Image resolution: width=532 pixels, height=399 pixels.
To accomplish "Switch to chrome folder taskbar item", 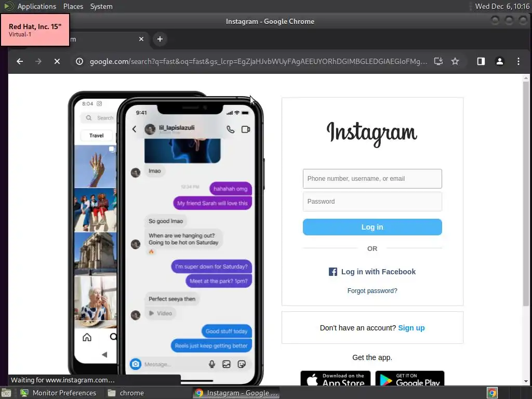I will pos(126,393).
